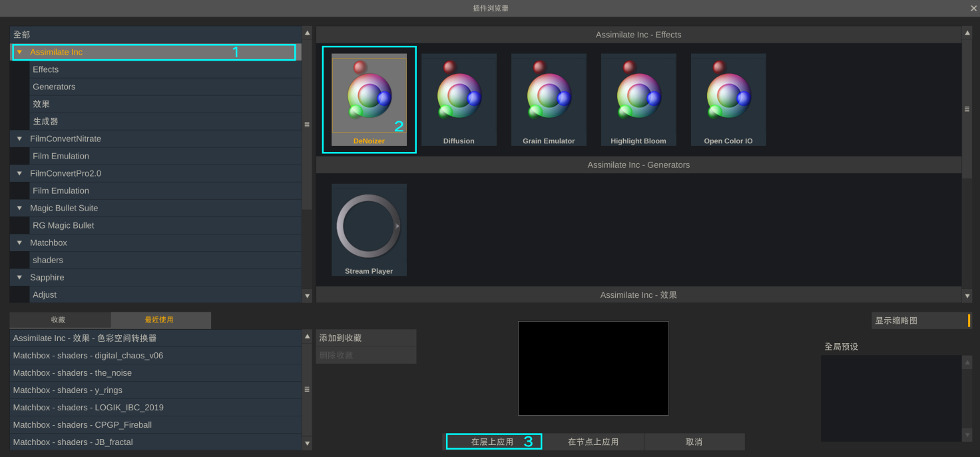This screenshot has height=457, width=980.
Task: Select the Open Color IO plugin icon
Action: tap(728, 99)
